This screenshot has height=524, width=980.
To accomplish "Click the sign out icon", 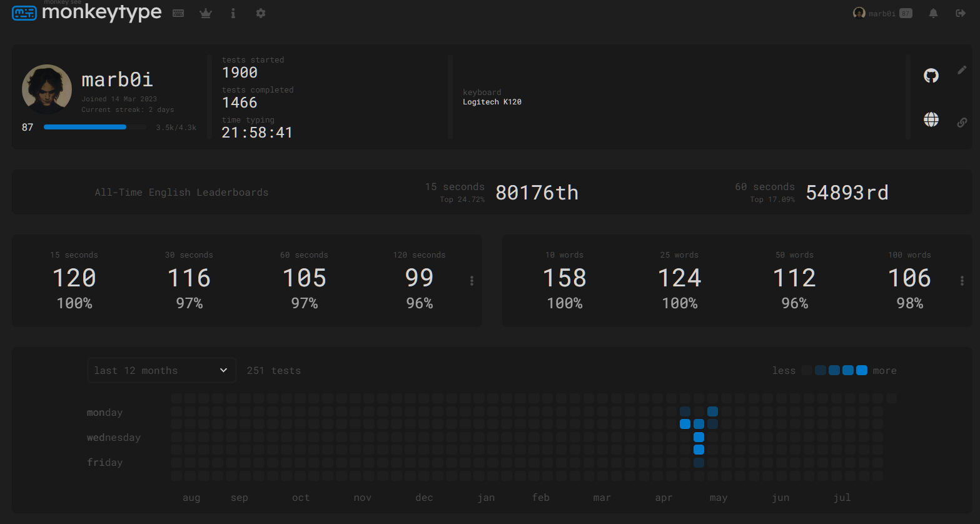I will click(x=961, y=13).
